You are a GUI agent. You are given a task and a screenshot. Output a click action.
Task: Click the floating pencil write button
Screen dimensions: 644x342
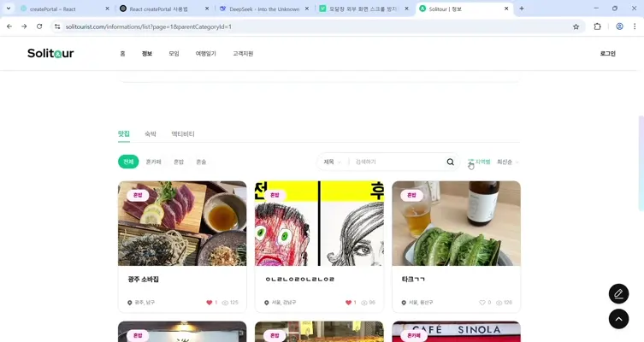click(618, 294)
